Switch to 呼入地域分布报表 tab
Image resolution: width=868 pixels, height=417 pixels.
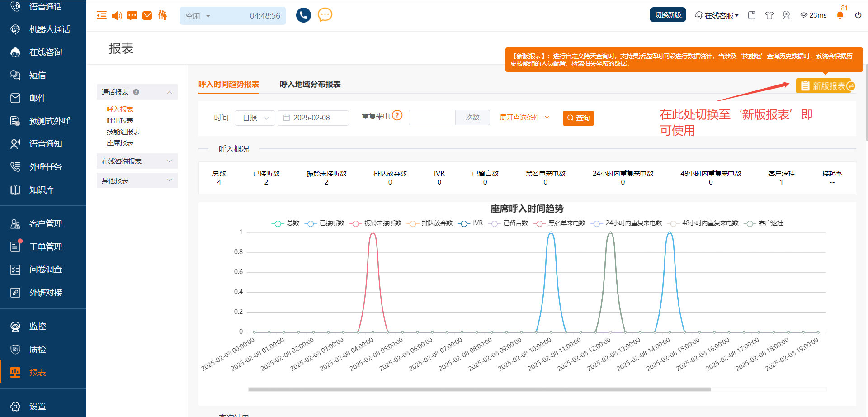pyautogui.click(x=310, y=85)
